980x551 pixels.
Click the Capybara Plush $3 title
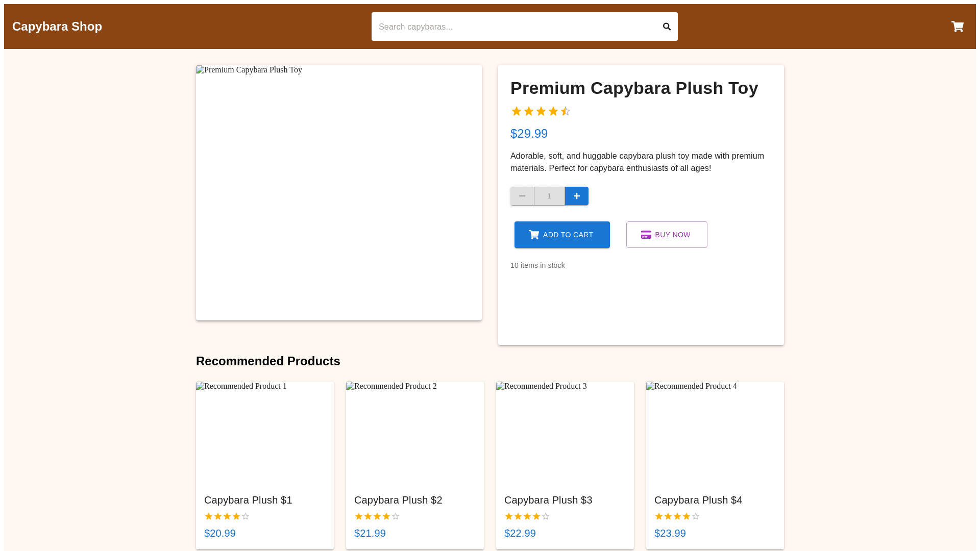coord(548,500)
